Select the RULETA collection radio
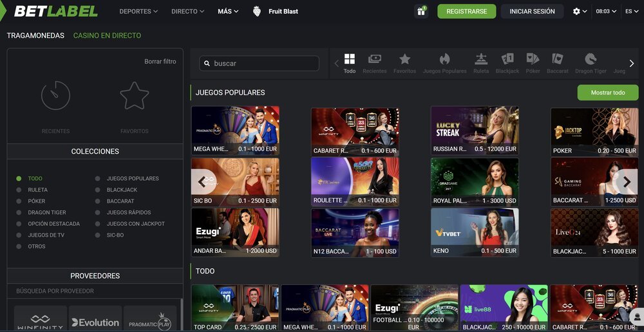The height and width of the screenshot is (332, 644). click(x=19, y=190)
